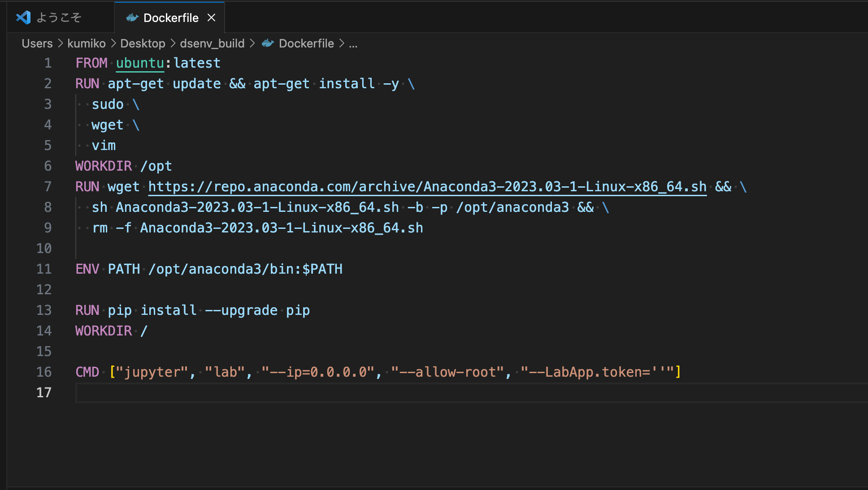Select the Dockerfile tab
Screen dimensions: 868x490
pyautogui.click(x=170, y=18)
